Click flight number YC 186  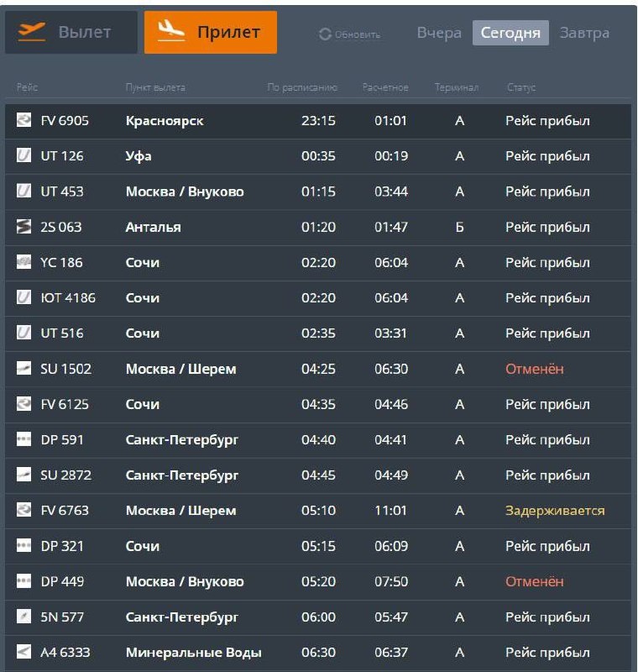(61, 262)
